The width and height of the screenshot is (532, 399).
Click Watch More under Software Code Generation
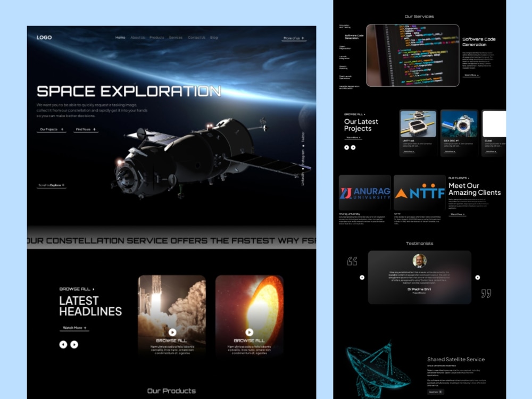click(471, 75)
